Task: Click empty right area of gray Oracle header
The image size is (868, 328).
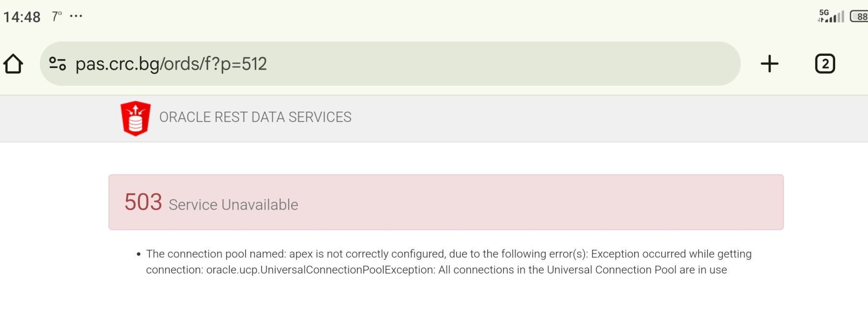Action: 637,118
